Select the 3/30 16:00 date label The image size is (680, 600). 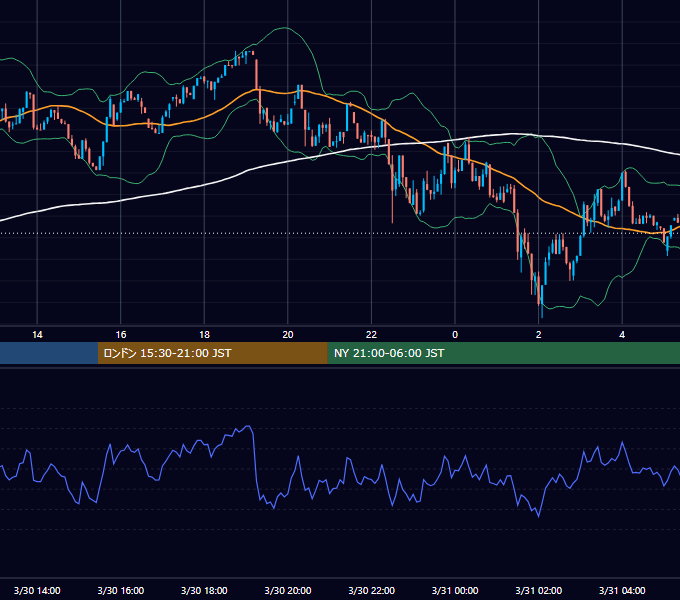click(x=121, y=590)
